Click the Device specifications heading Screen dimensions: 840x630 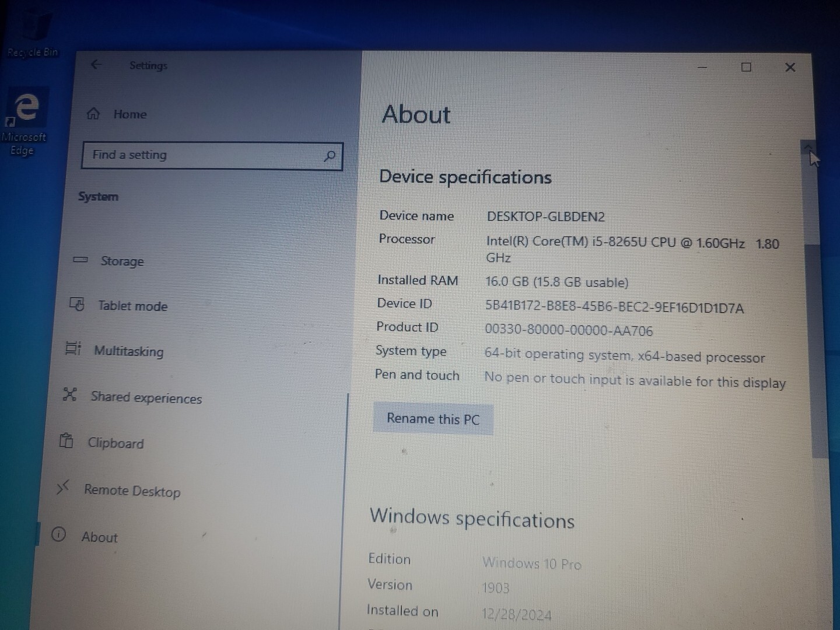pos(465,177)
